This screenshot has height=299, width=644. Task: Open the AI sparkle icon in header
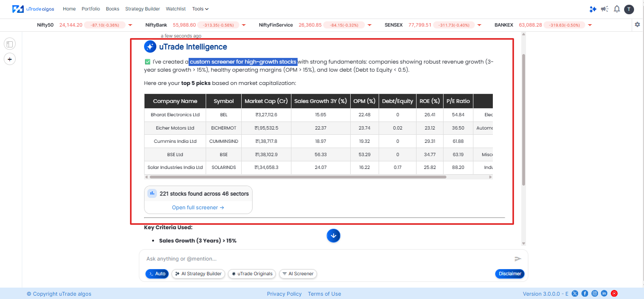[x=593, y=9]
